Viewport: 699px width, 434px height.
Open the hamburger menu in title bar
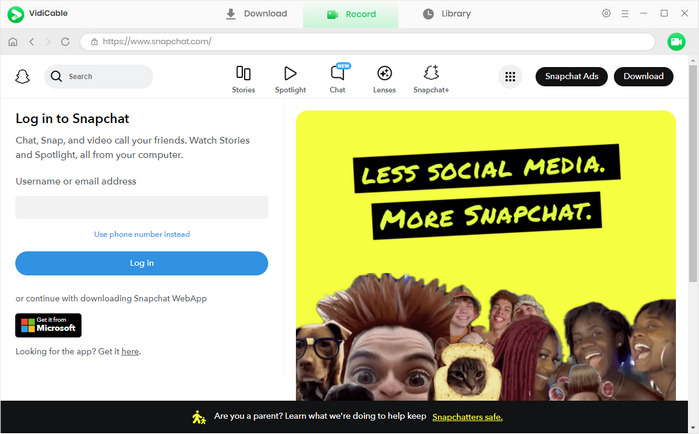625,14
